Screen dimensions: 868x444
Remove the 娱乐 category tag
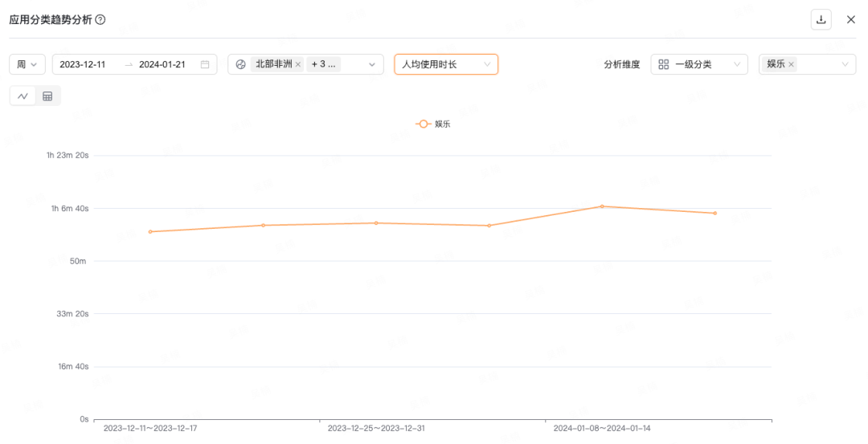point(791,64)
